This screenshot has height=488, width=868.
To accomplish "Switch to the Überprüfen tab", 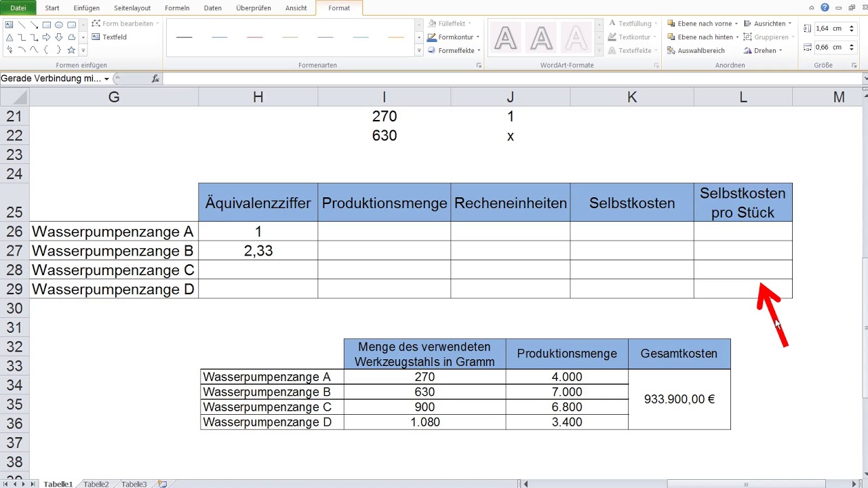I will (254, 8).
